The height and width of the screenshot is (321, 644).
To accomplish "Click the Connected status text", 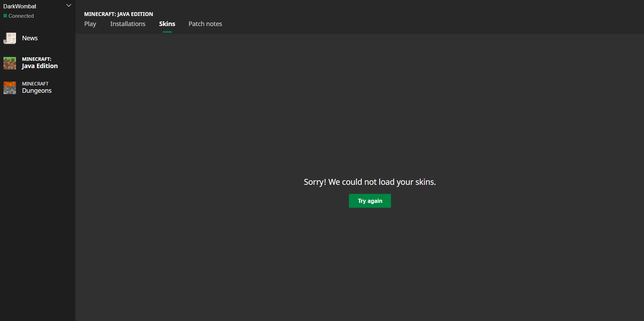I will pos(21,16).
